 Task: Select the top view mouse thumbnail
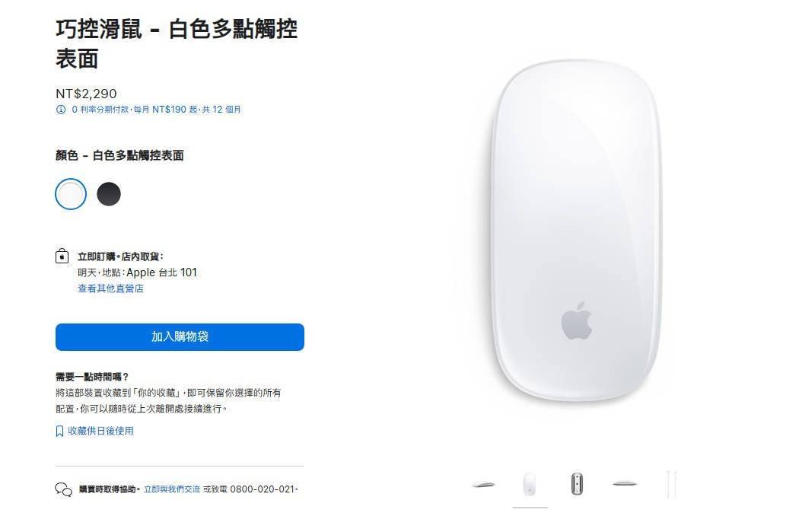[530, 484]
